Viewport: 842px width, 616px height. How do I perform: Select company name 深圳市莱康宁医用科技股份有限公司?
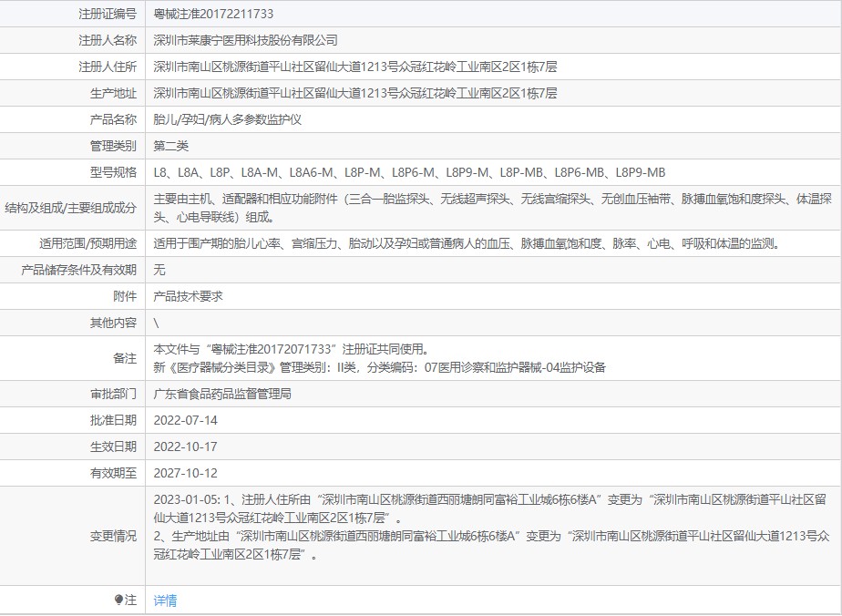(x=245, y=40)
